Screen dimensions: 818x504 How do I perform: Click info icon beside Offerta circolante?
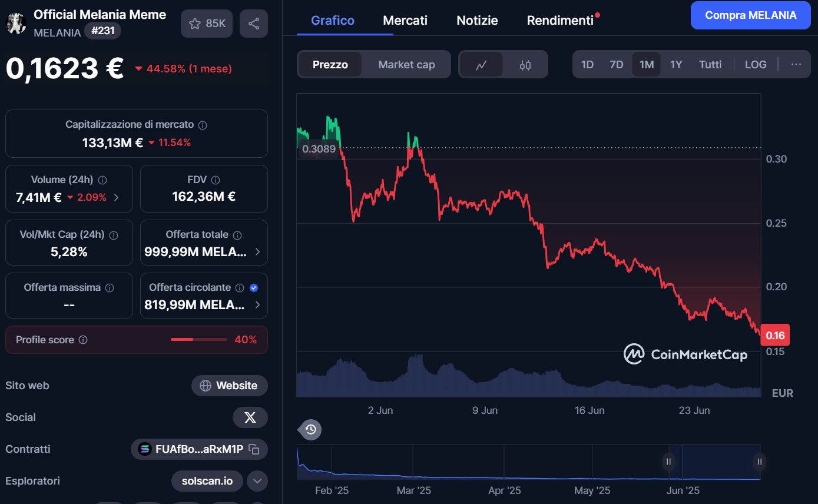pyautogui.click(x=240, y=288)
